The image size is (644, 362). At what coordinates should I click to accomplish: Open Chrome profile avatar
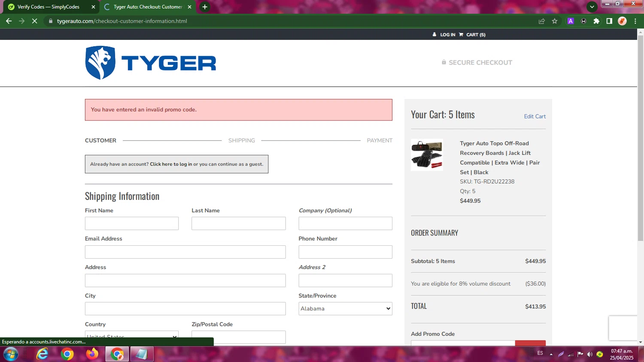622,21
